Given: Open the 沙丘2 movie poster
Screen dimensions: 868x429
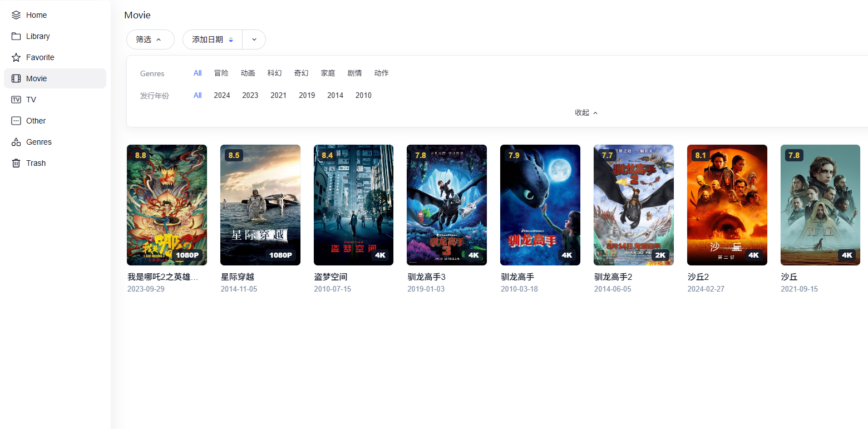Looking at the screenshot, I should (727, 205).
